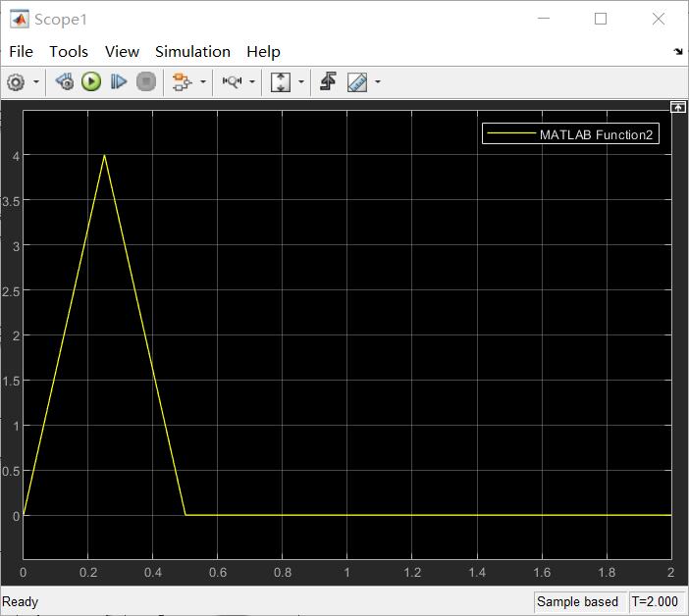This screenshot has height=616, width=689.
Task: Open the Tools menu
Action: pos(69,52)
